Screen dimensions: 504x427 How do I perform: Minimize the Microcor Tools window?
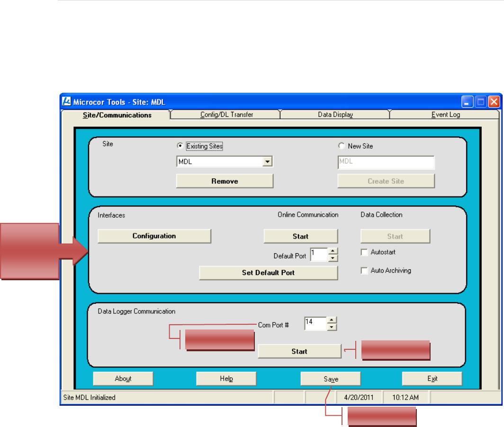point(467,102)
